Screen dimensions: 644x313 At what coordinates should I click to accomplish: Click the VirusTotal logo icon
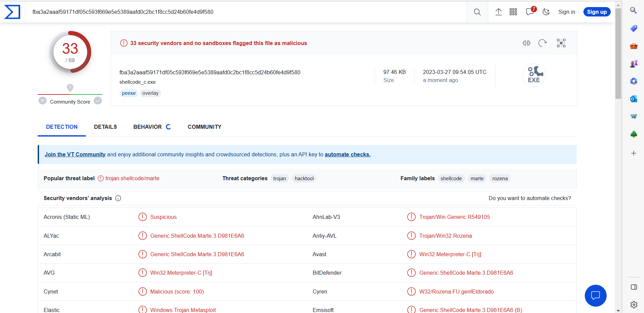pyautogui.click(x=12, y=12)
